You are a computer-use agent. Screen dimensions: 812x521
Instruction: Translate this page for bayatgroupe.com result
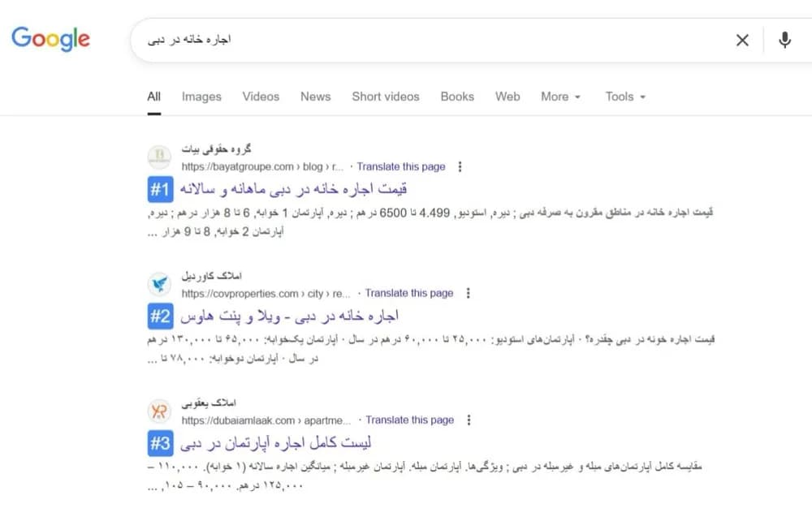pyautogui.click(x=401, y=166)
